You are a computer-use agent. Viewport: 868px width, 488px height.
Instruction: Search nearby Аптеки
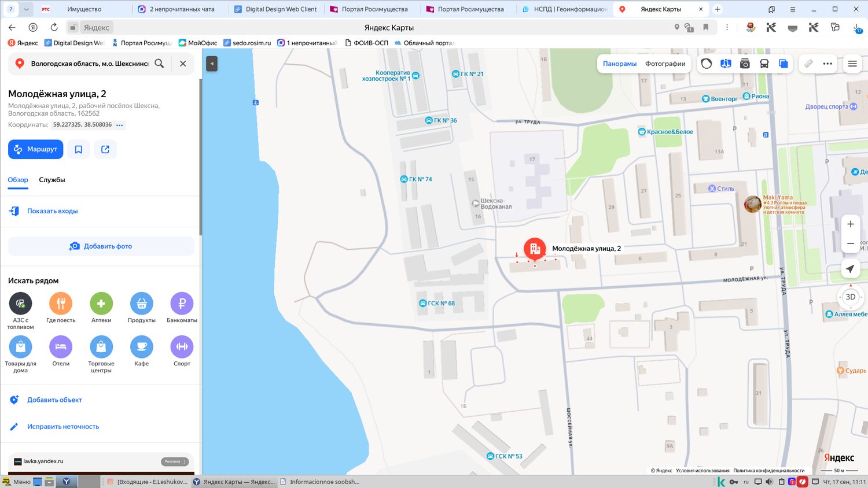click(x=101, y=308)
